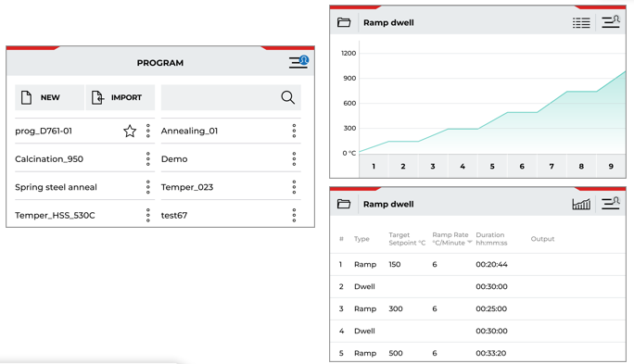Open three-dot menu for test67
The width and height of the screenshot is (634, 364).
pos(294,215)
